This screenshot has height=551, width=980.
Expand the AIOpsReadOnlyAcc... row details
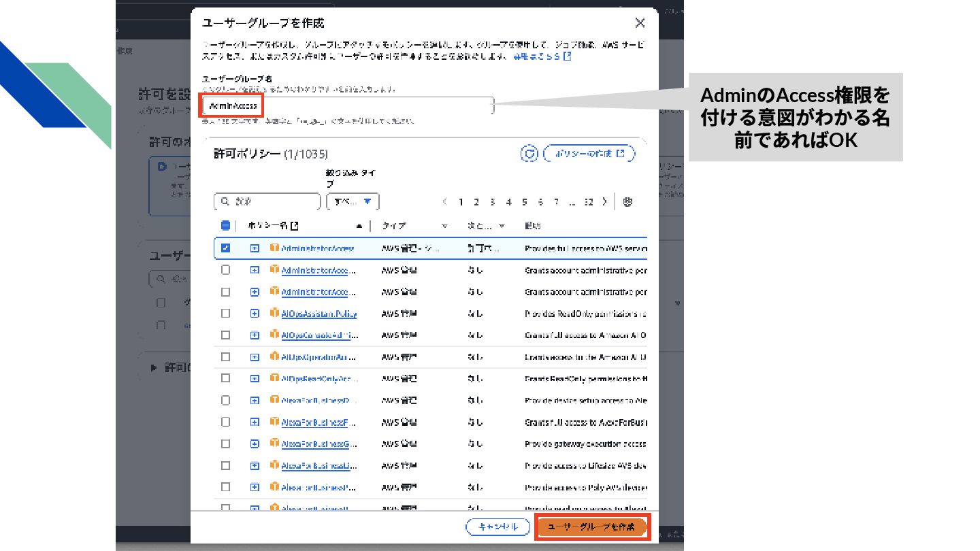click(255, 379)
